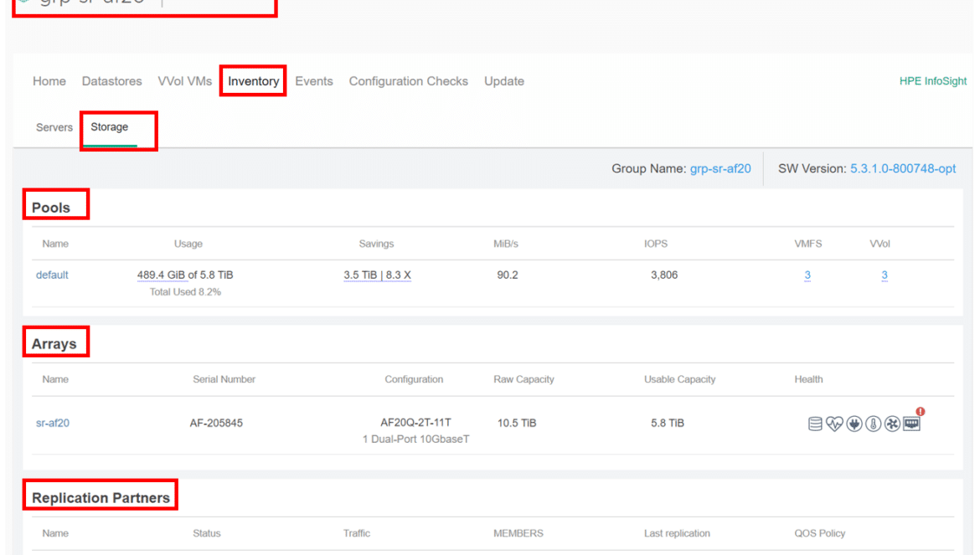Switch to the Servers sub-tab

tap(54, 127)
